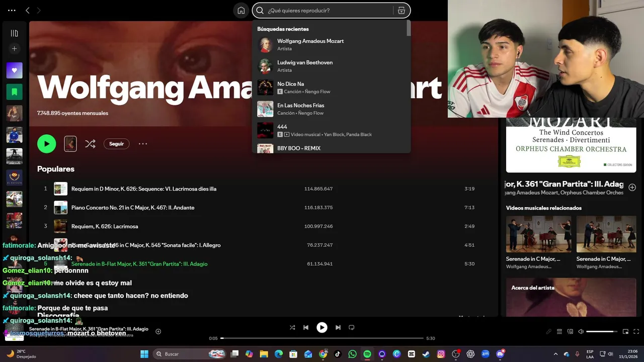Viewport: 644px width, 362px height.
Task: Select recent search 444 music video
Action: coord(331,130)
